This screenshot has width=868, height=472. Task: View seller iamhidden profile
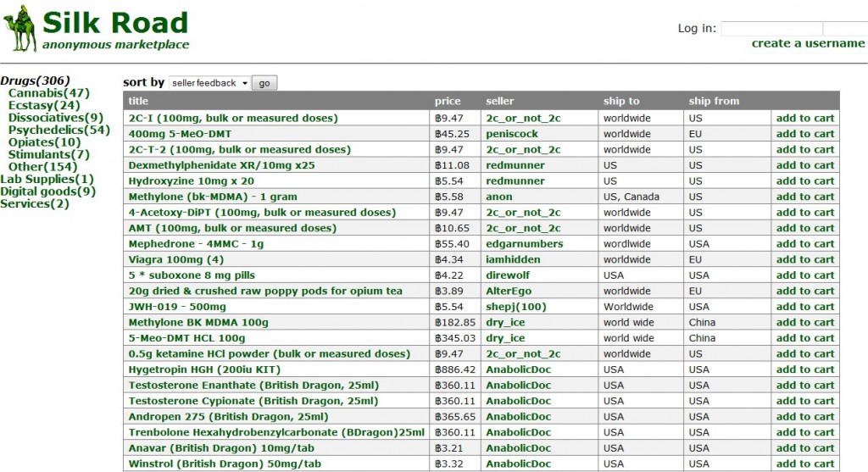513,259
